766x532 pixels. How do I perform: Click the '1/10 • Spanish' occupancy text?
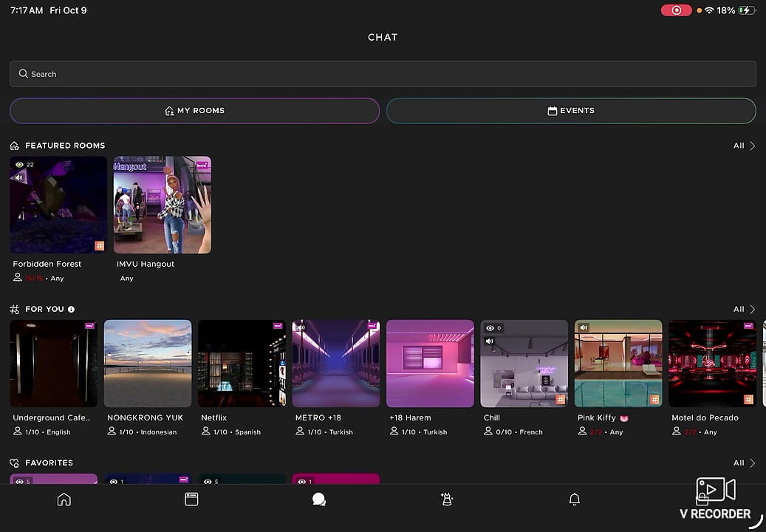[237, 432]
